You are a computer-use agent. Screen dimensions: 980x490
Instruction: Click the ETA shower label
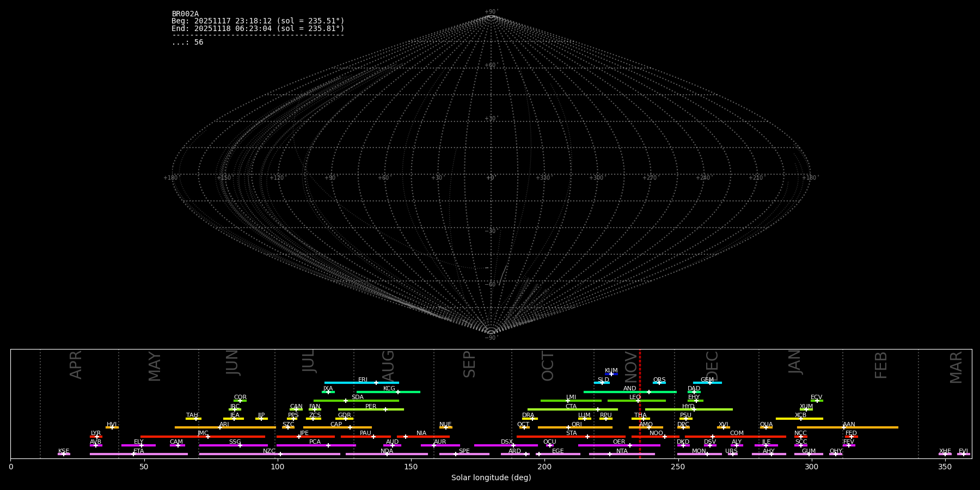(x=139, y=451)
